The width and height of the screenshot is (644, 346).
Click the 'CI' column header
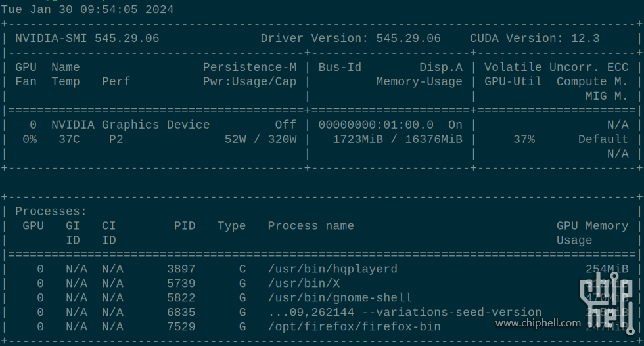coord(109,226)
